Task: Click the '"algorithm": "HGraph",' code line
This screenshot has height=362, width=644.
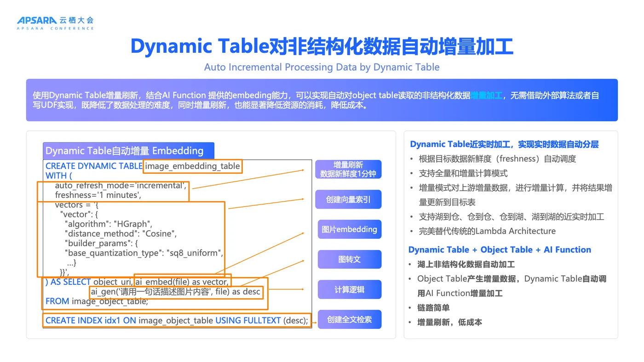Action: (109, 224)
